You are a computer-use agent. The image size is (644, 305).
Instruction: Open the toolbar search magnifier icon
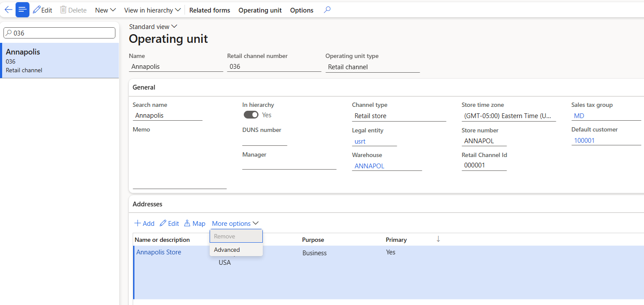point(327,10)
